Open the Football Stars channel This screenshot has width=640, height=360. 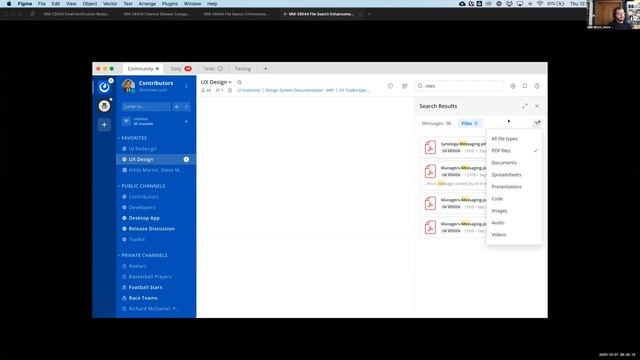pos(145,287)
